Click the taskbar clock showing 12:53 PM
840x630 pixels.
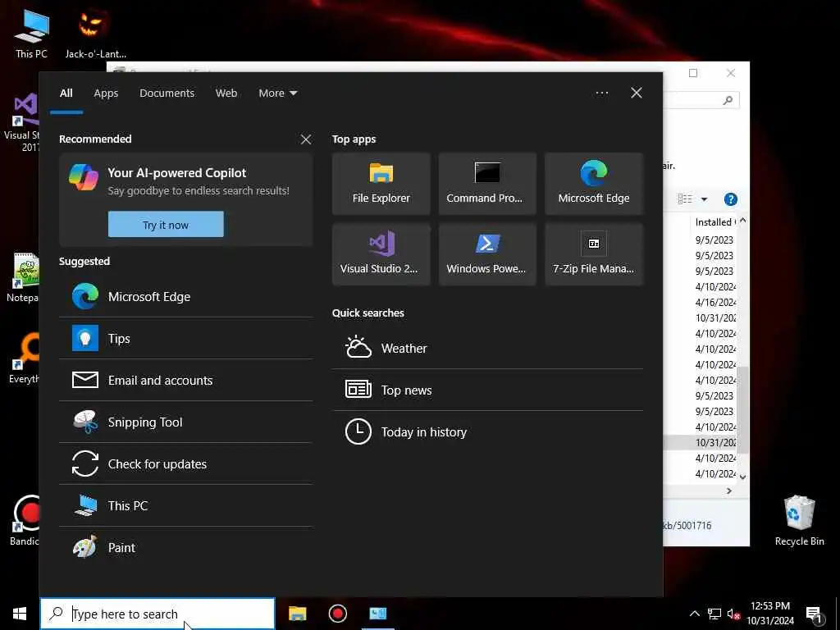(x=769, y=614)
